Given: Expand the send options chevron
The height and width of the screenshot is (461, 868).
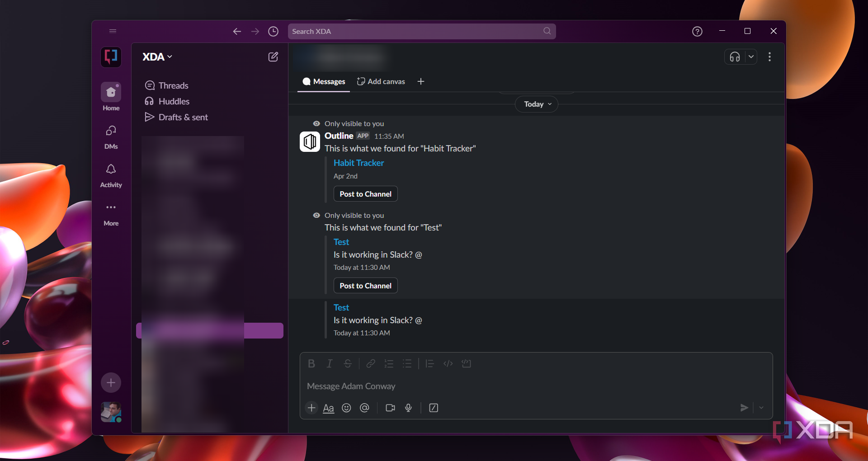Looking at the screenshot, I should (x=761, y=408).
